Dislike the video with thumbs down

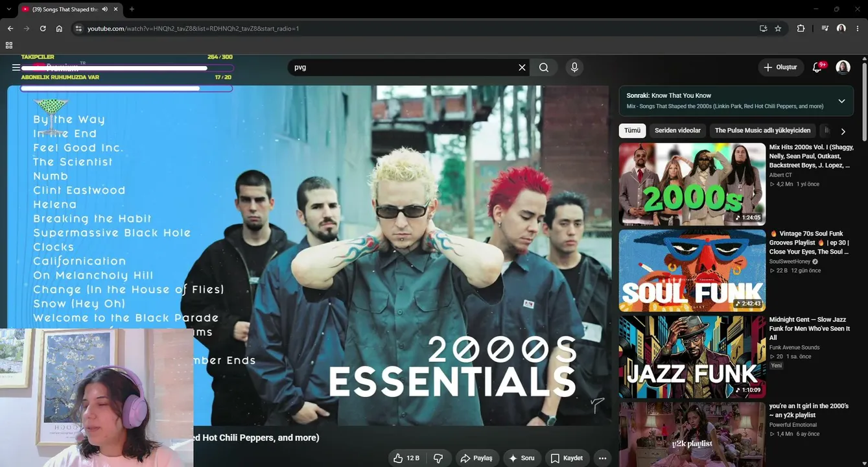pyautogui.click(x=438, y=458)
